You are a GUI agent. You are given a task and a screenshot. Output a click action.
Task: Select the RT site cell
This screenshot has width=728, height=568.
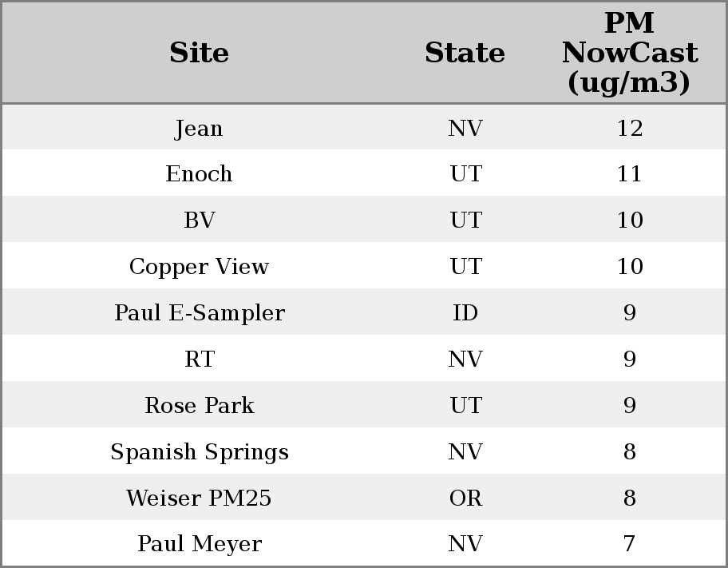pos(199,359)
